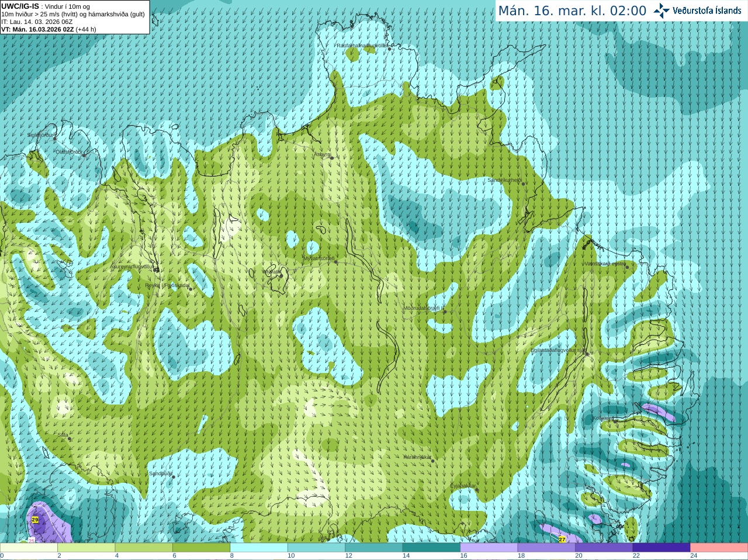This screenshot has width=748, height=560.
Task: Click the yellow 29 maximum gust marker
Action: click(x=35, y=520)
